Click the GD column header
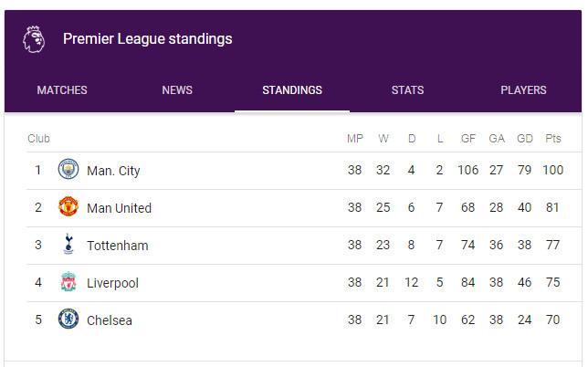The image size is (588, 367). coord(525,139)
